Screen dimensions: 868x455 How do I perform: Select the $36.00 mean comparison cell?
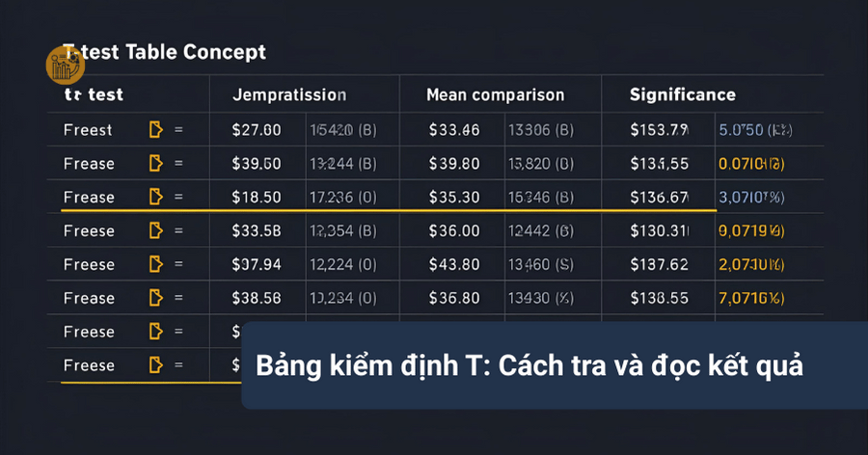453,230
